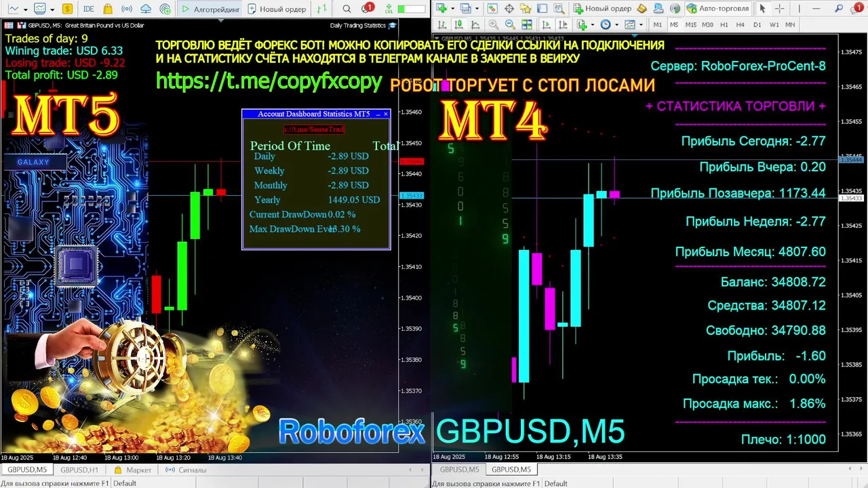Click the green LVL icon
Viewport: 868px width, 488px height.
click(389, 9)
